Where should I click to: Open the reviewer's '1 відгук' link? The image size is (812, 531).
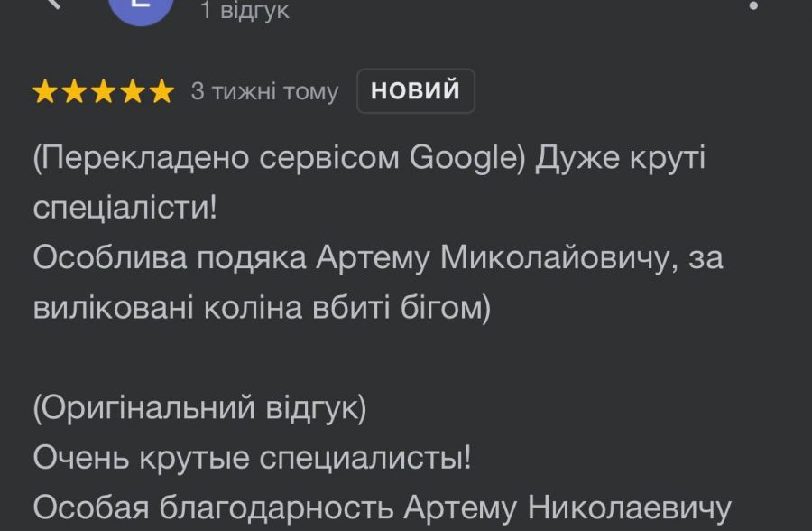coord(245,11)
